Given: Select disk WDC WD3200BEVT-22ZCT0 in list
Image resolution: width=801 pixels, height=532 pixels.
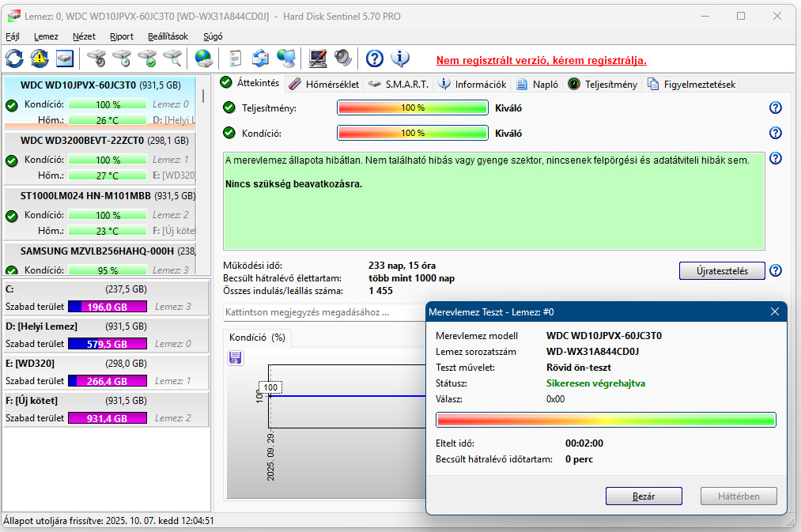Looking at the screenshot, I should pos(100,158).
